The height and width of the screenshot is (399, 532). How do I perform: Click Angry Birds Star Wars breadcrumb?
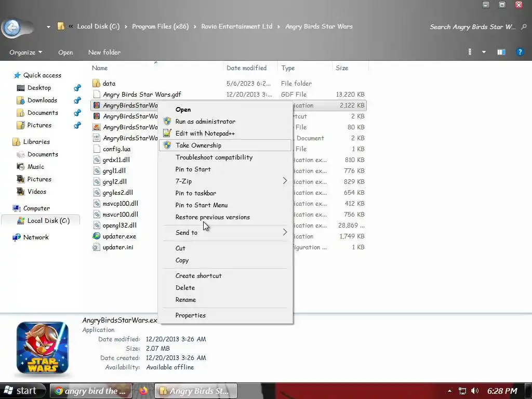coord(318,26)
